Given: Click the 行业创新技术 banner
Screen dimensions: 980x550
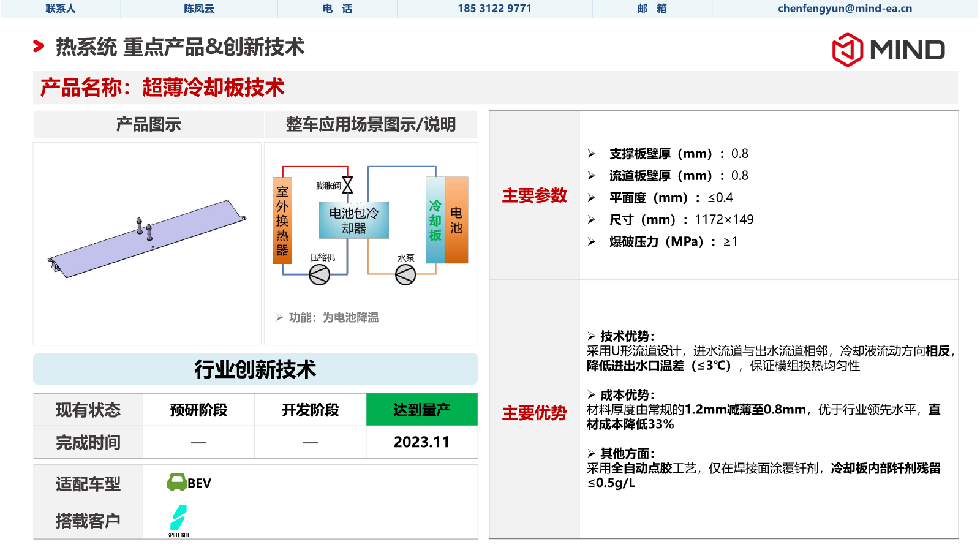Looking at the screenshot, I should point(255,369).
